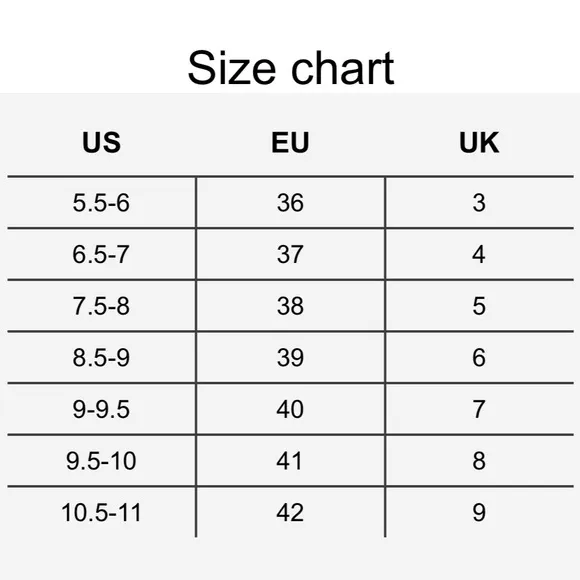Select the EU 37 cell
Viewport: 580px width, 580px height.
290,254
